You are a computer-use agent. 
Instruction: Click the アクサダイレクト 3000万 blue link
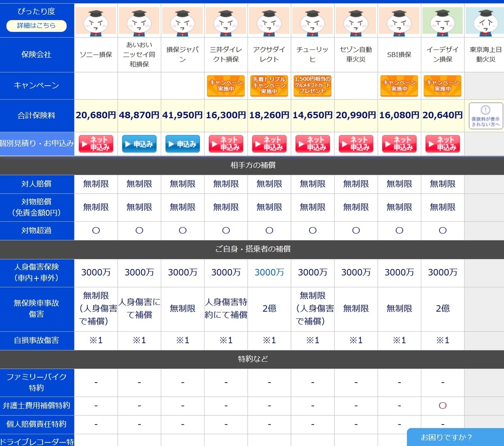269,273
